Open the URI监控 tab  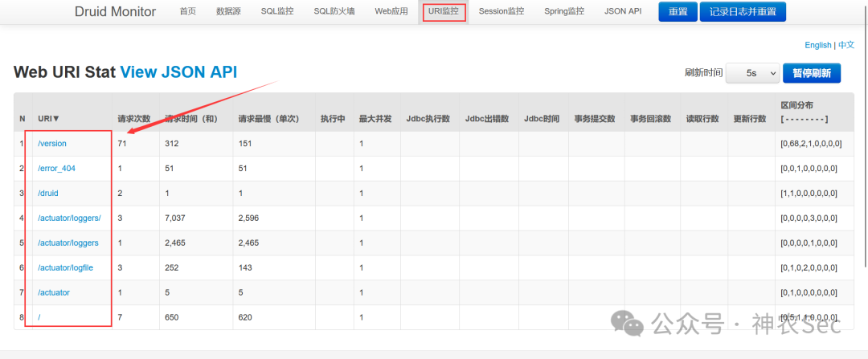(x=444, y=11)
